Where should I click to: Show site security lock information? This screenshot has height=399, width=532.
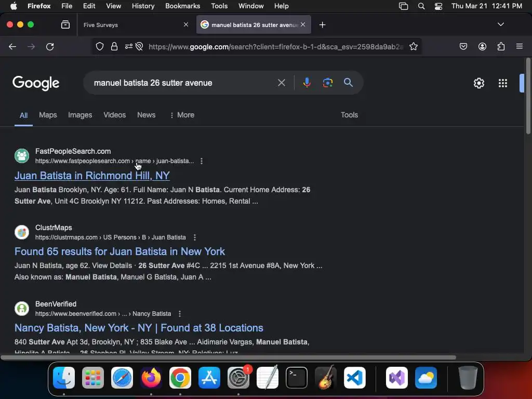tap(114, 46)
